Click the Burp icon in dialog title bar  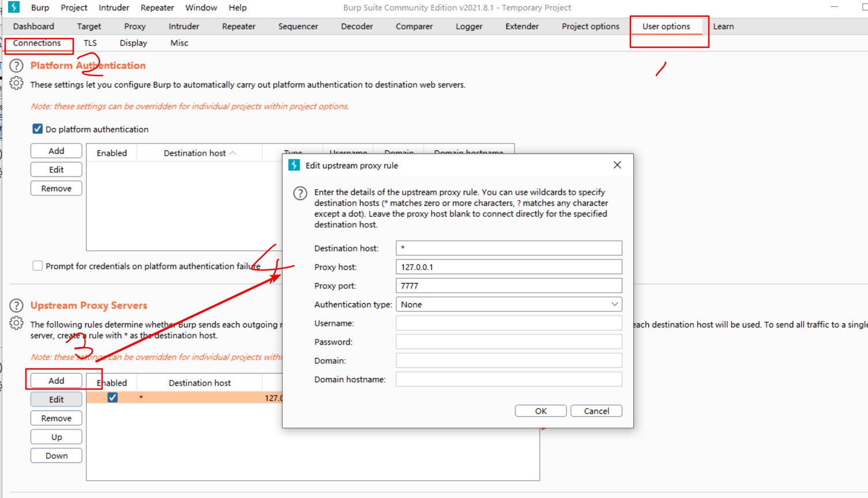tap(294, 165)
